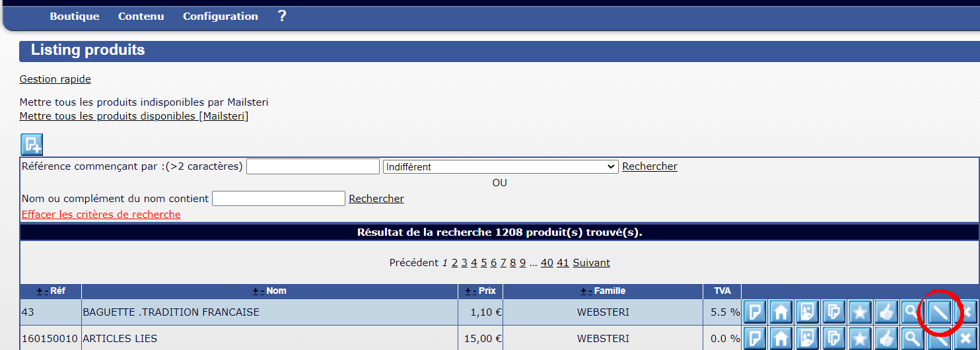Open the Configuration menu
This screenshot has width=980, height=350.
221,17
